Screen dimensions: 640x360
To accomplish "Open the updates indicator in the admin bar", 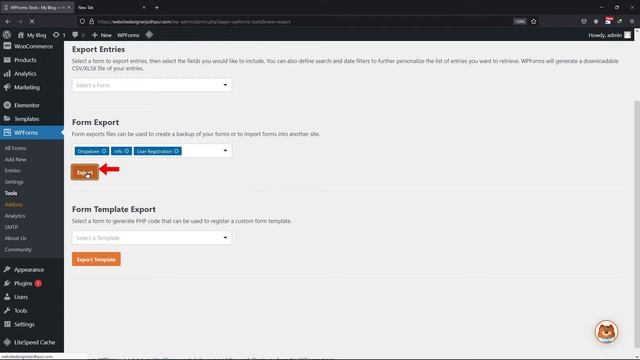I will [59, 35].
